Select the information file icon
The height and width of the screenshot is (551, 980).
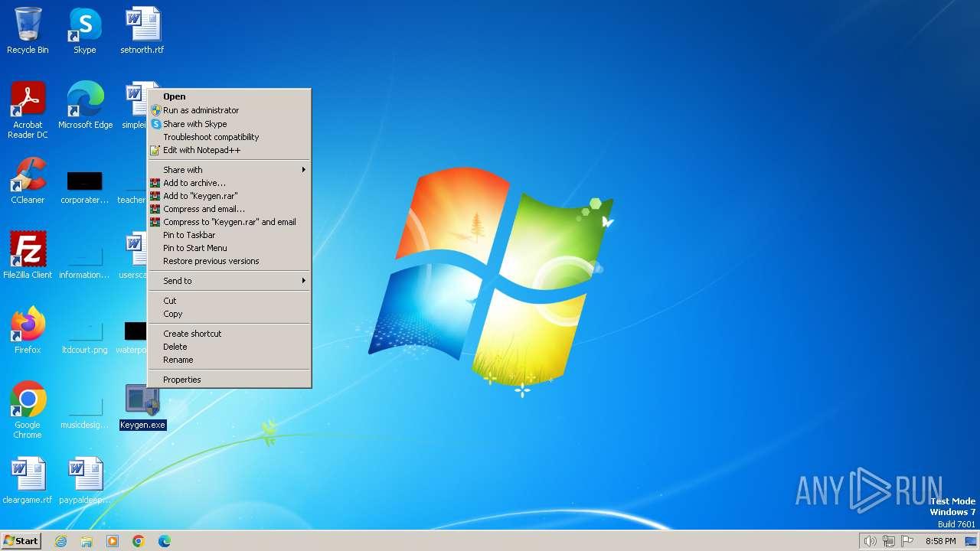85,263
